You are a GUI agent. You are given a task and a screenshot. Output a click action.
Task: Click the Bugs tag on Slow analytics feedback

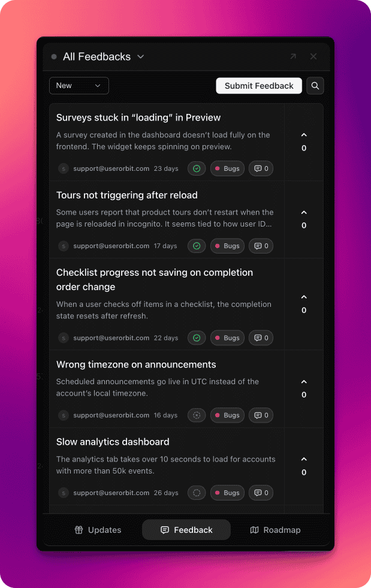click(227, 493)
